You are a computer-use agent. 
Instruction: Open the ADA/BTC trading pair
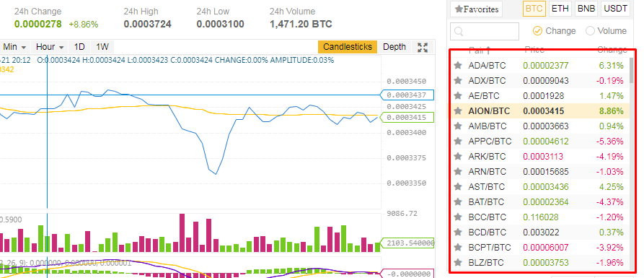[x=539, y=65]
